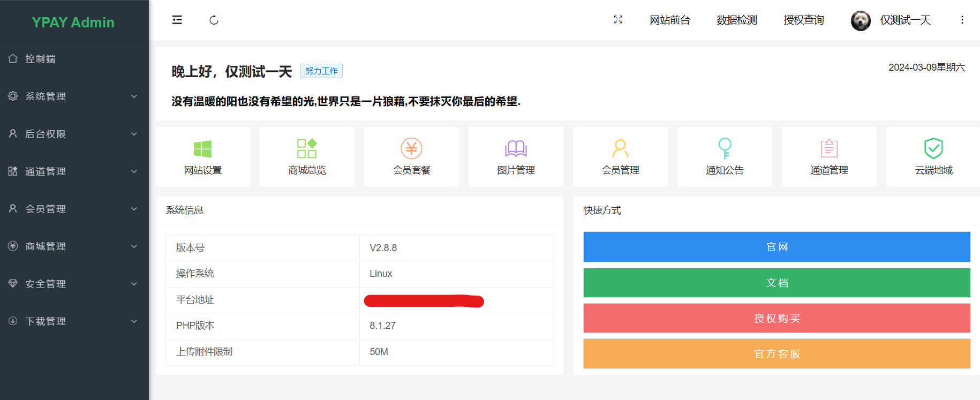Click the download icon beside 下载管理
Screen dimensions: 980x400
point(13,321)
